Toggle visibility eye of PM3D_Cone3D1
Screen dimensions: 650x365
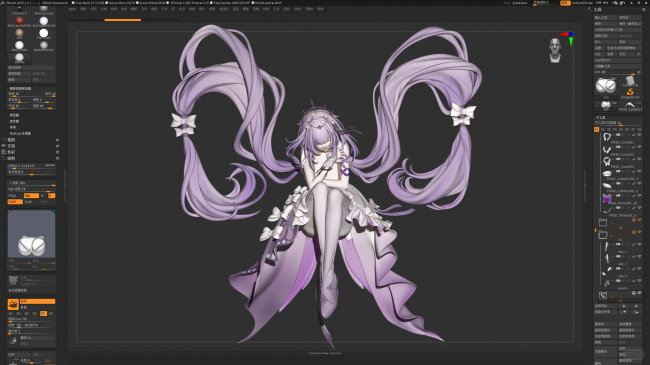(x=639, y=135)
